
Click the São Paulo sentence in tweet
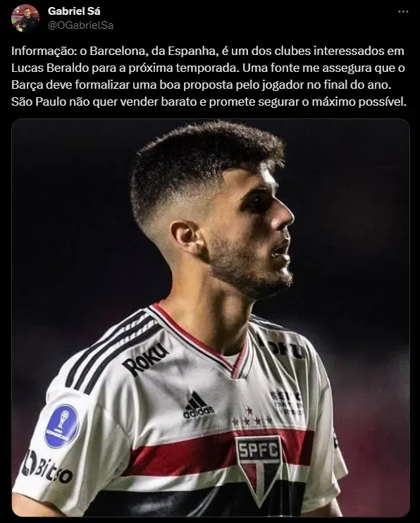coord(209,101)
